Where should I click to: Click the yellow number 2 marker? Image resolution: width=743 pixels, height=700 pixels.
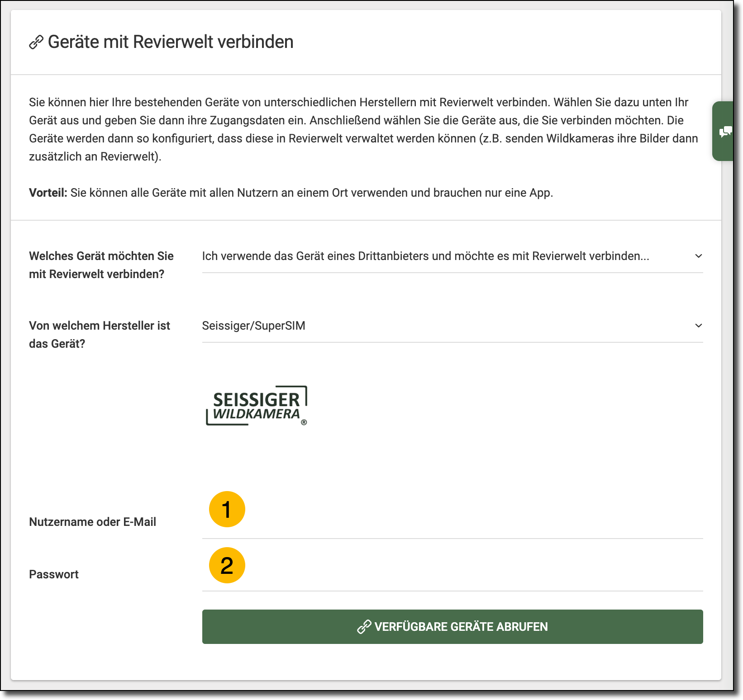coord(227,565)
